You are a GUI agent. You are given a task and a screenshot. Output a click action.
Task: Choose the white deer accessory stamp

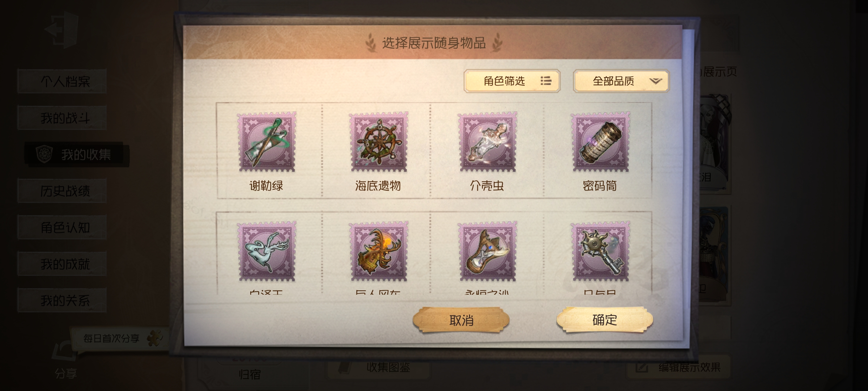tap(267, 251)
